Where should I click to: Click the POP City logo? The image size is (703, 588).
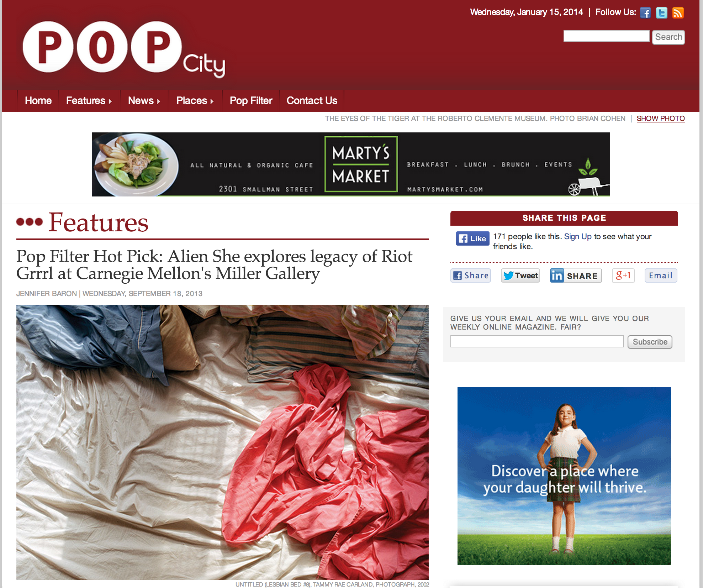point(123,49)
